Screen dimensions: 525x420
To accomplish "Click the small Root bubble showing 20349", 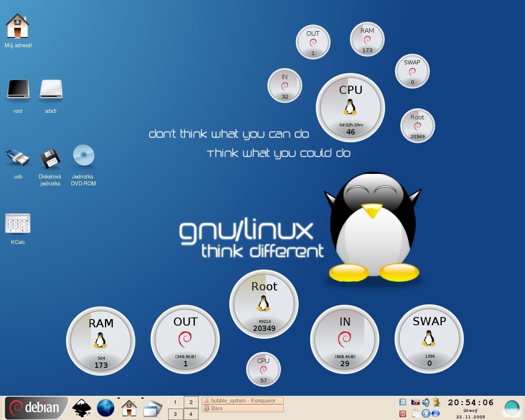I will coord(418,126).
